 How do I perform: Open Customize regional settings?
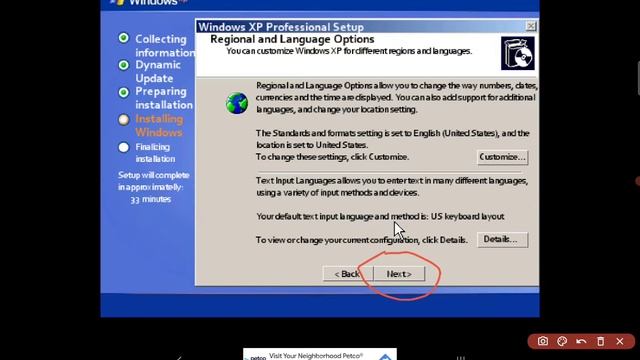pyautogui.click(x=502, y=157)
